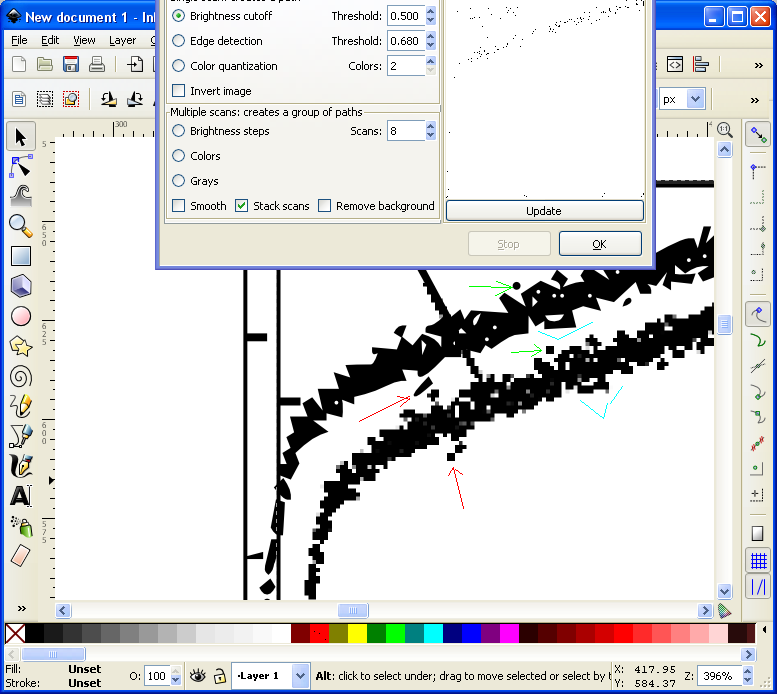Select Brightness cutoff radio button
Viewport: 777px width, 694px height.
[x=178, y=16]
